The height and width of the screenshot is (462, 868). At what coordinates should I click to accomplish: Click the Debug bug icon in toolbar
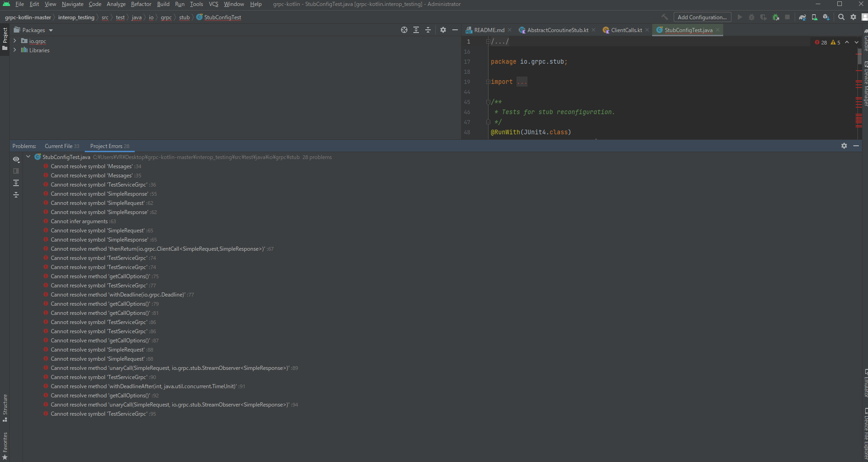point(752,17)
